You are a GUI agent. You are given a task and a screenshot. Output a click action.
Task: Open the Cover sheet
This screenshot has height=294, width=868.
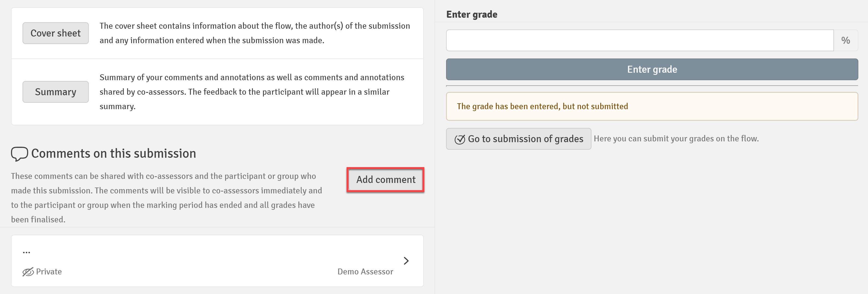[56, 33]
